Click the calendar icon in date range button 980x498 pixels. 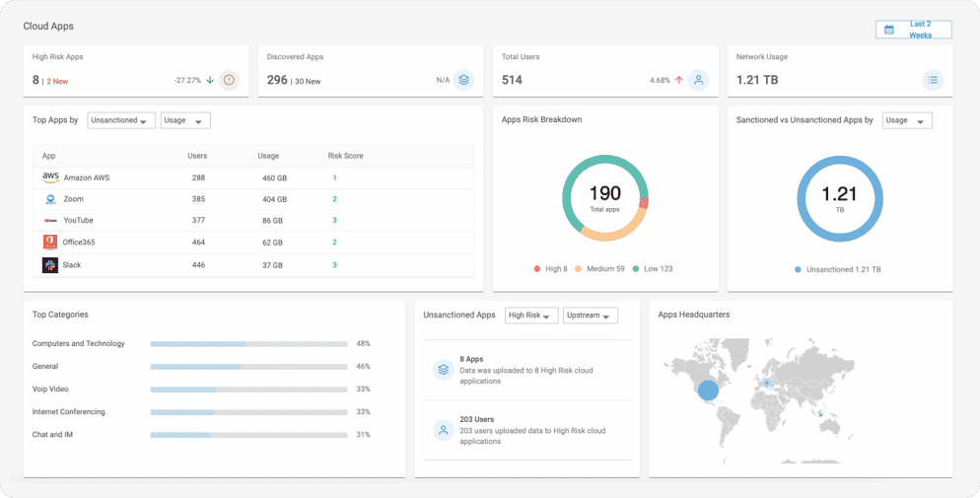[888, 30]
